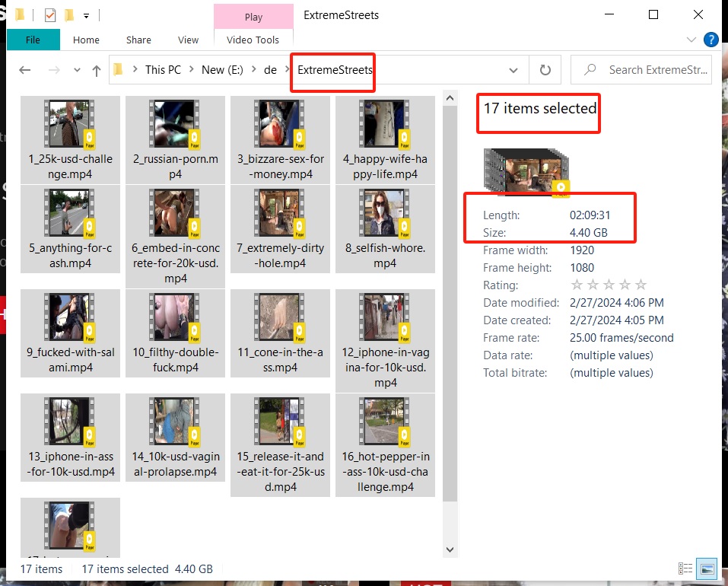Refresh the current folder view
This screenshot has width=728, height=586.
click(545, 70)
